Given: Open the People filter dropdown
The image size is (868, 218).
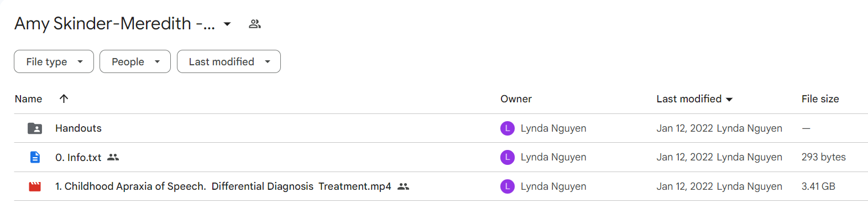Looking at the screenshot, I should point(135,61).
